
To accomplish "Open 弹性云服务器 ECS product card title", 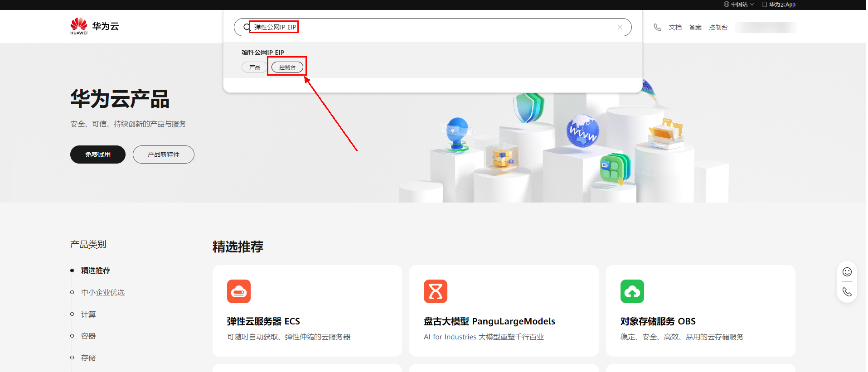I will click(263, 321).
